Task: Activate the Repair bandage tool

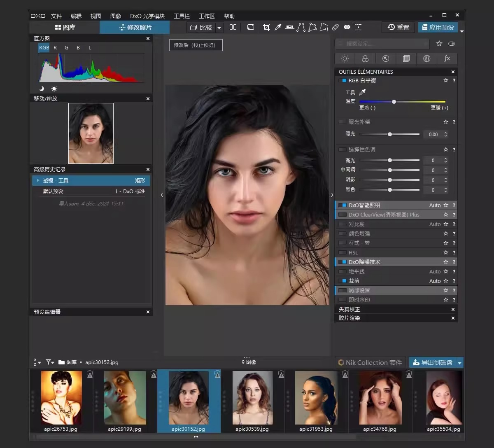Action: click(x=336, y=27)
